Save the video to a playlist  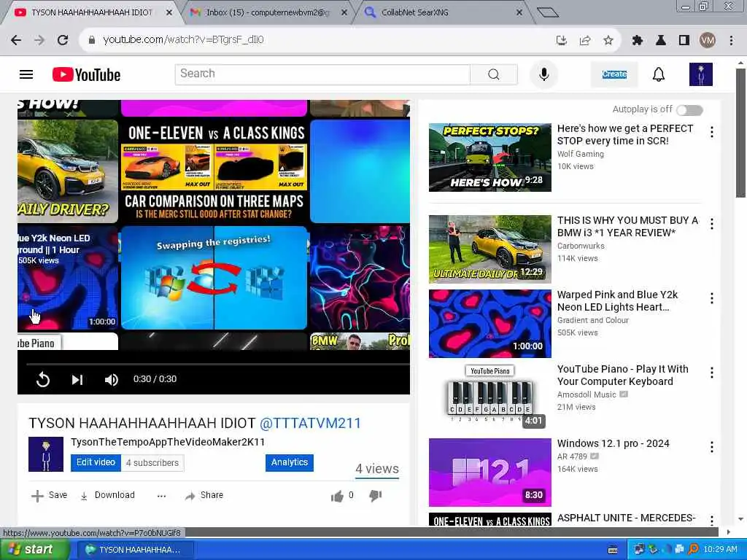coord(50,495)
